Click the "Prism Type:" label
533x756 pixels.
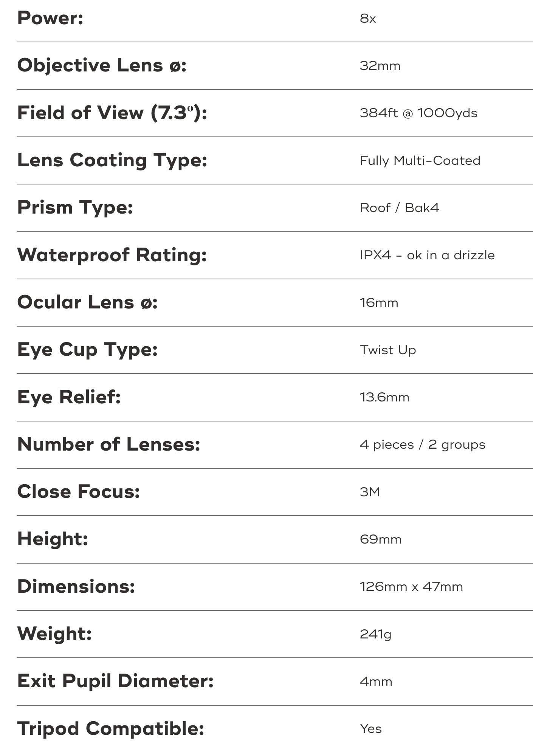(75, 208)
